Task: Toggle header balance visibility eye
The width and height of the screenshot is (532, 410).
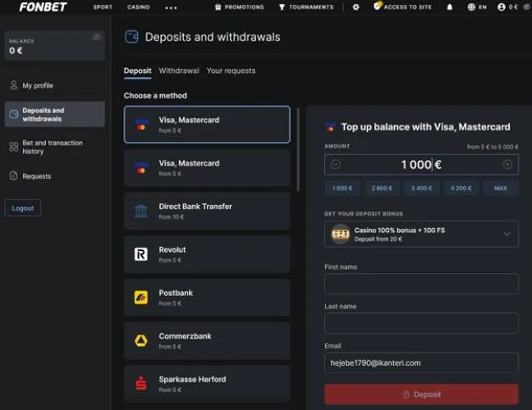Action: [527, 7]
